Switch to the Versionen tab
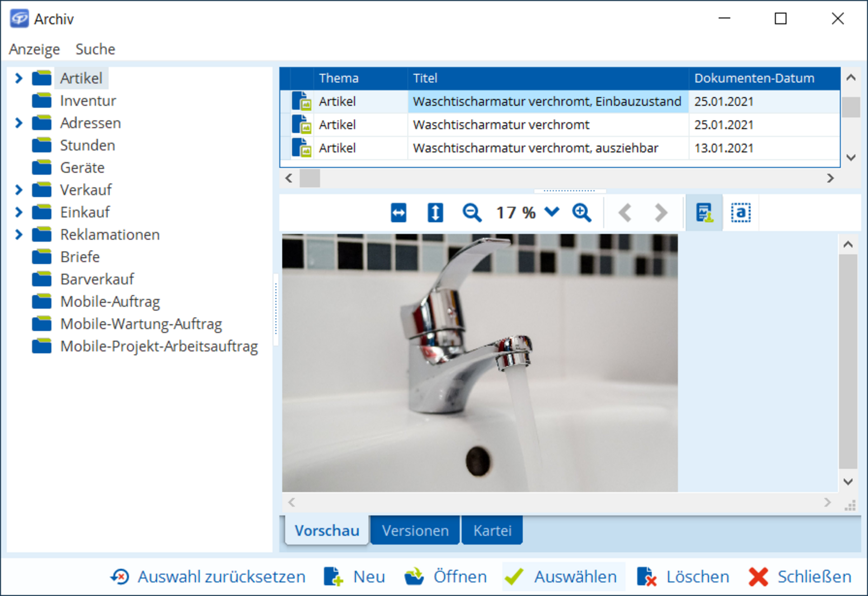The height and width of the screenshot is (596, 868). point(415,530)
